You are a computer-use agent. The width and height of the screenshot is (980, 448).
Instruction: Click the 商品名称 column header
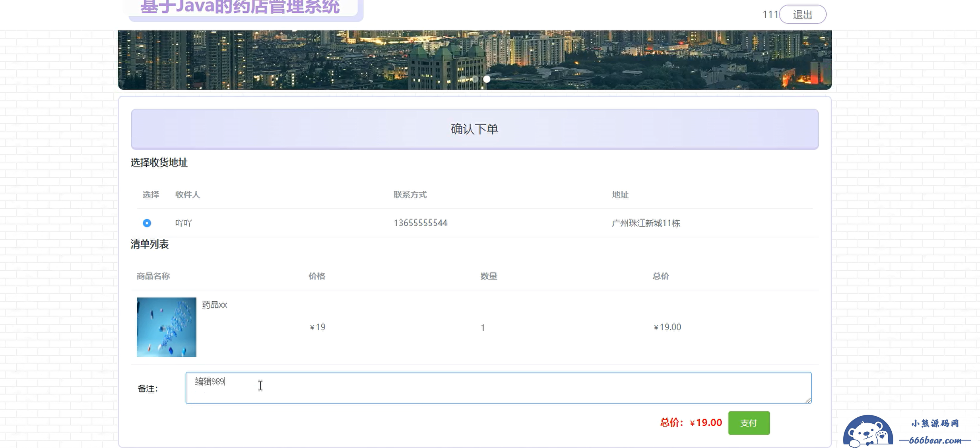[153, 276]
